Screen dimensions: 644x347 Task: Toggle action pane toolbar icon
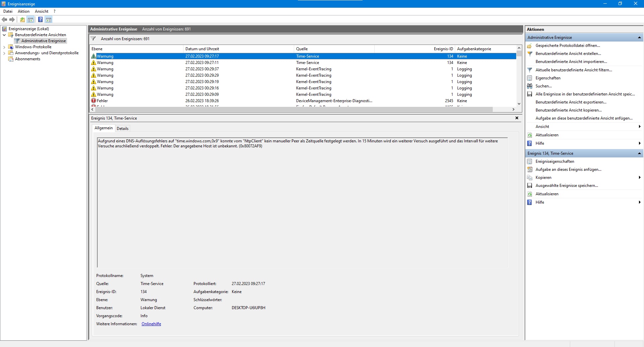49,20
